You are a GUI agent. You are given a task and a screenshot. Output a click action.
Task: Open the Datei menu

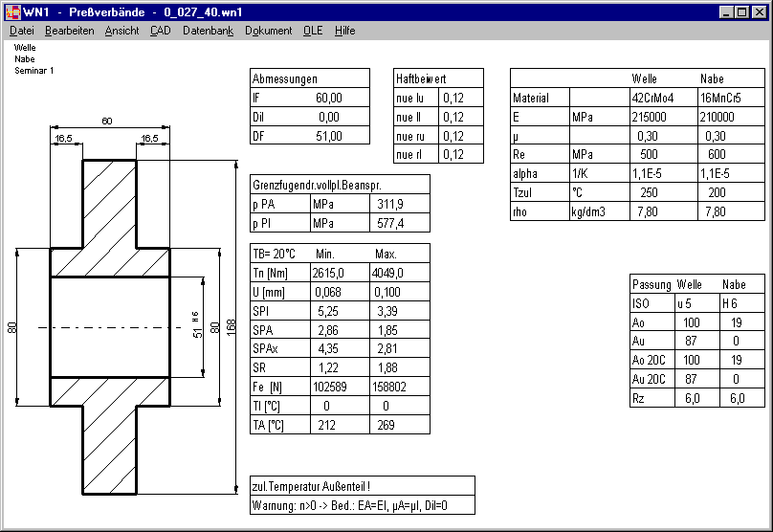coord(21,31)
